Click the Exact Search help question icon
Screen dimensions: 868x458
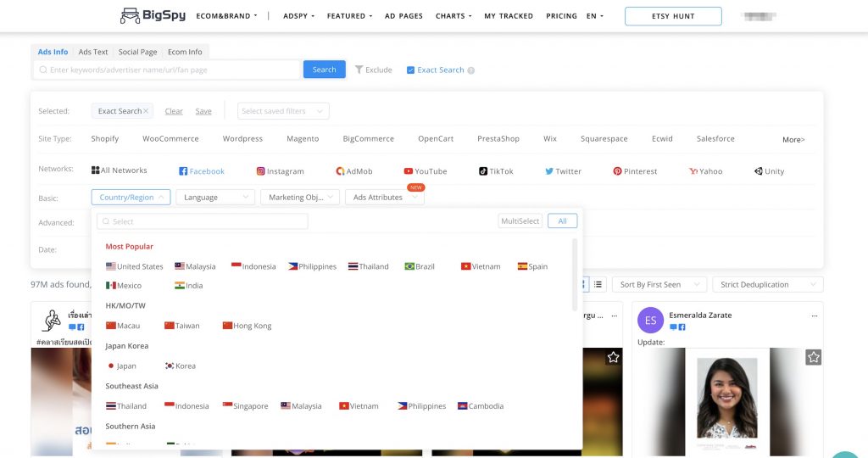(471, 70)
